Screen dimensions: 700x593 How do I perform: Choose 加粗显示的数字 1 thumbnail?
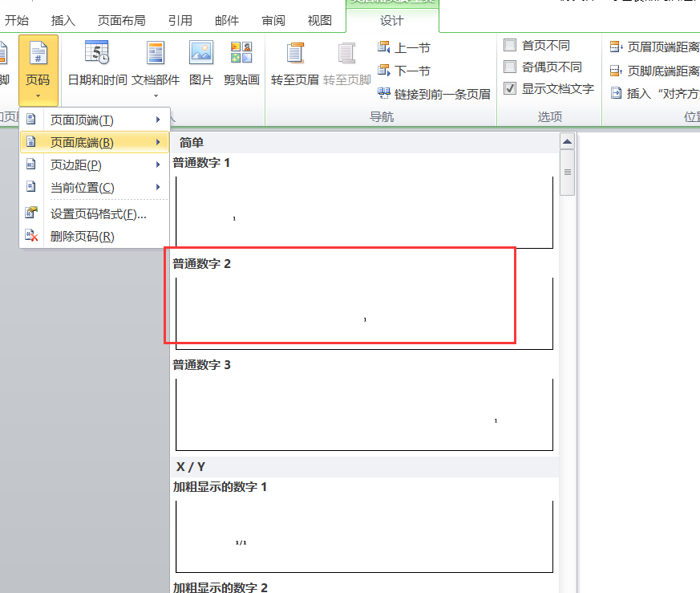pos(364,537)
